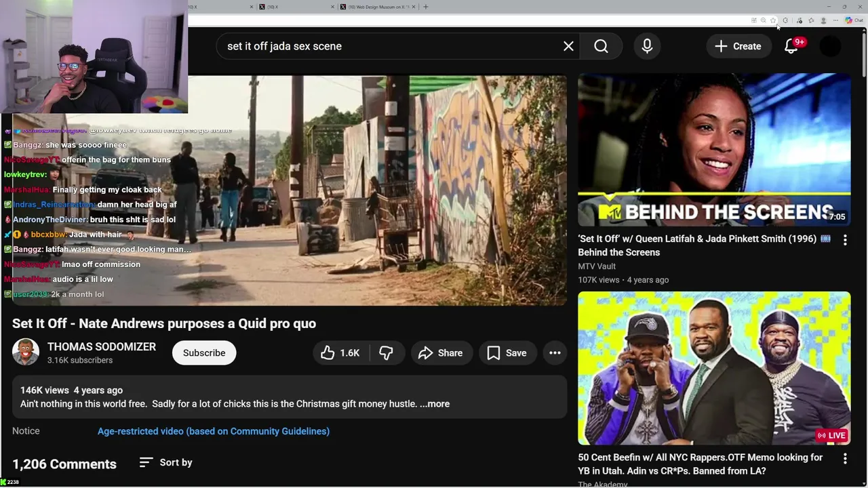The image size is (868, 488).
Task: Open the comments Sort by menu
Action: pyautogui.click(x=166, y=462)
